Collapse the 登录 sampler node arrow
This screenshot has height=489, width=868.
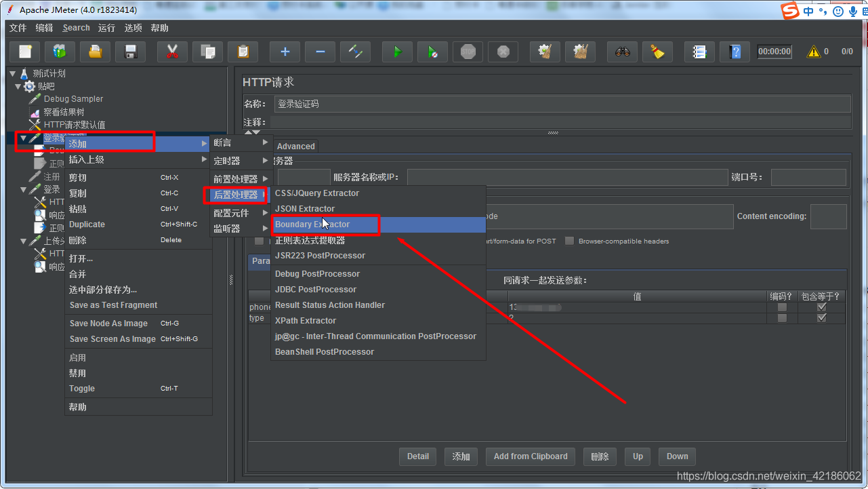click(24, 189)
